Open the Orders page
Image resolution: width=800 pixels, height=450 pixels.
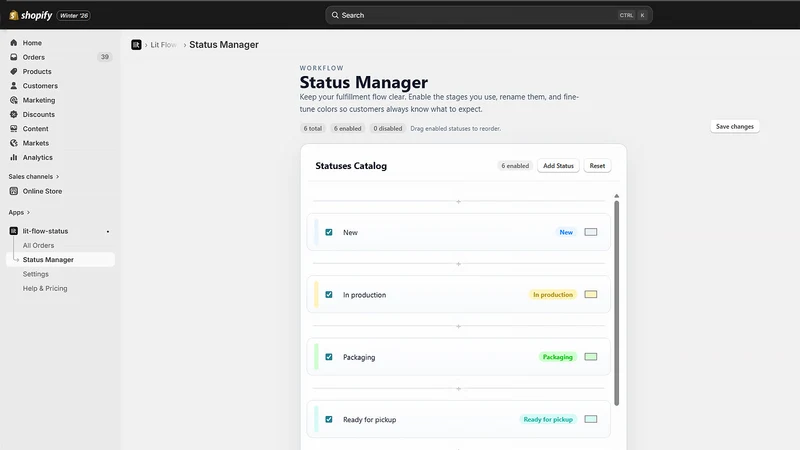pos(34,57)
